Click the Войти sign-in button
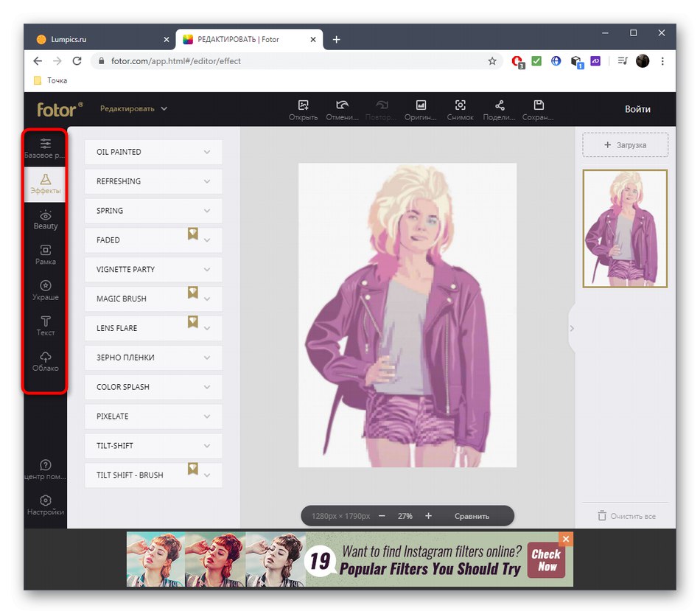Screen dimensions: 700x614 [637, 109]
